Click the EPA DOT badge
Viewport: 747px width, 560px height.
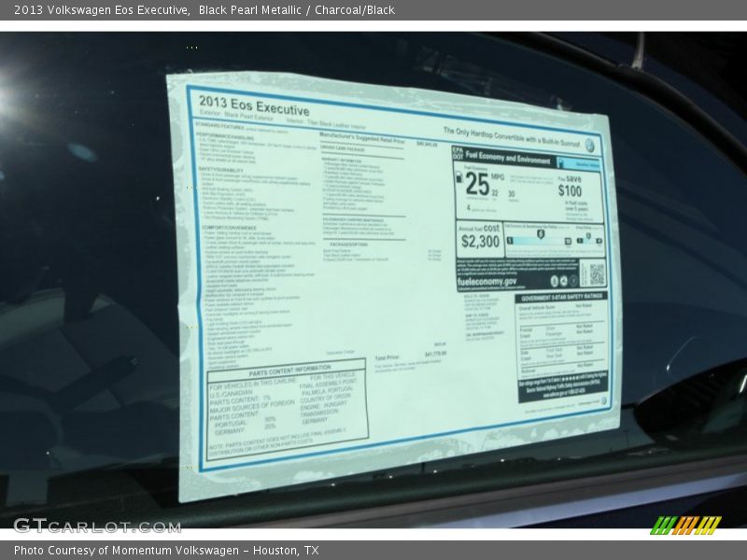coord(458,152)
